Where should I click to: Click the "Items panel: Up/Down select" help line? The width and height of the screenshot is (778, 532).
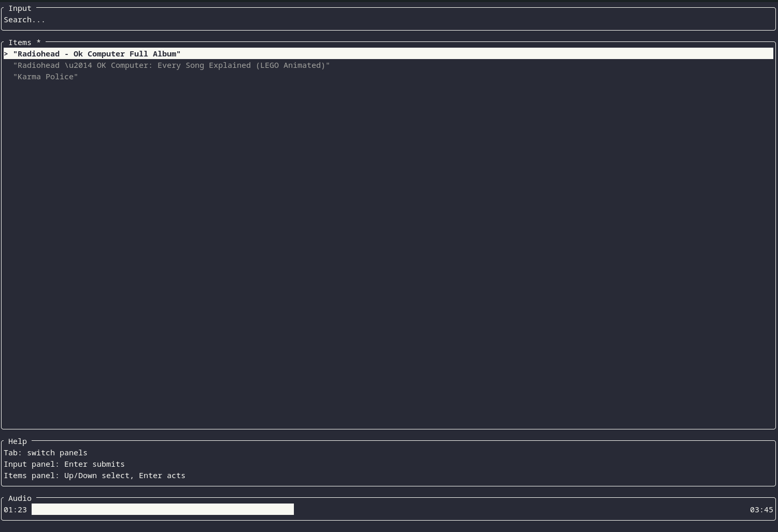(94, 476)
